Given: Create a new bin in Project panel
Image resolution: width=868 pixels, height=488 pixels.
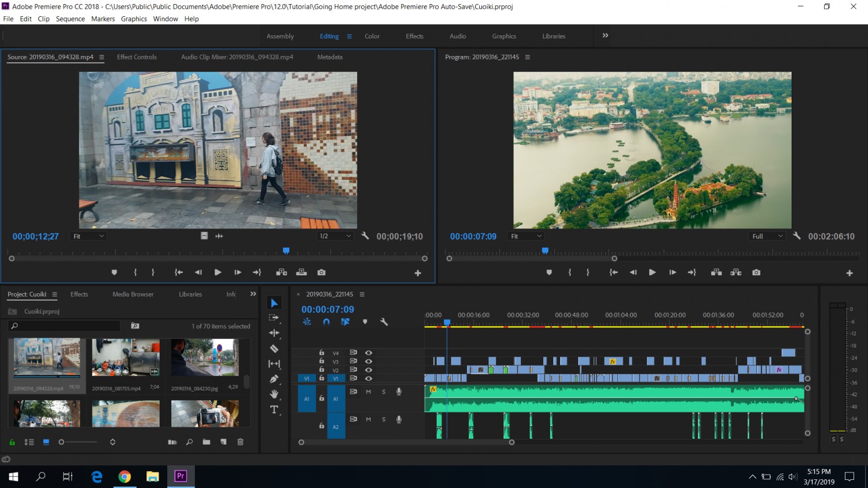Looking at the screenshot, I should point(207,442).
